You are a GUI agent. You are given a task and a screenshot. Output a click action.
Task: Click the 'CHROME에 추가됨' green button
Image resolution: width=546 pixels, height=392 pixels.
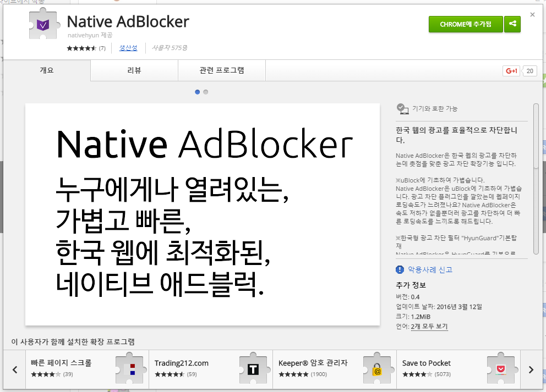point(466,24)
